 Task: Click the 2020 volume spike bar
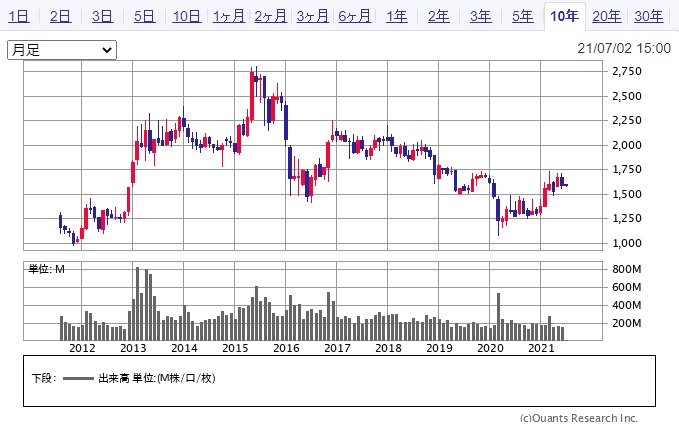(498, 316)
